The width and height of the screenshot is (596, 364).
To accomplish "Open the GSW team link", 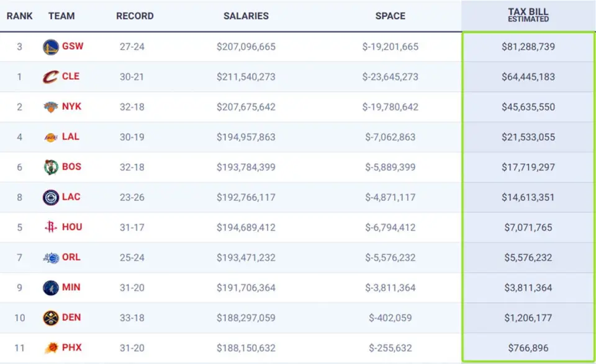I will pos(72,47).
